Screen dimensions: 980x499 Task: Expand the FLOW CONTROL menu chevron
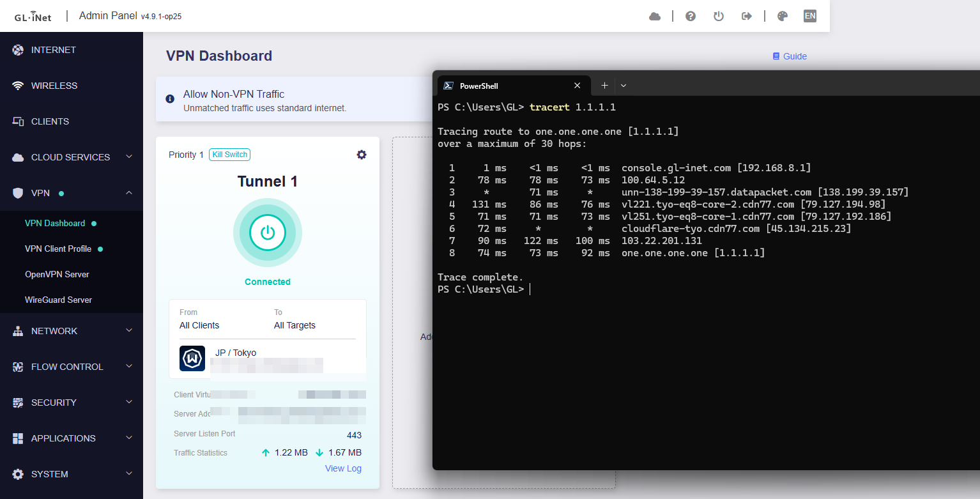[129, 366]
